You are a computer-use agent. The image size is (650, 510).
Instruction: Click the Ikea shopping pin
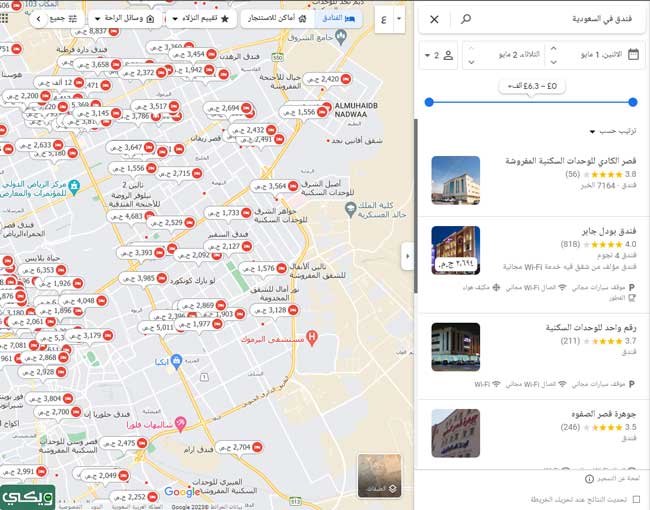coord(176,361)
